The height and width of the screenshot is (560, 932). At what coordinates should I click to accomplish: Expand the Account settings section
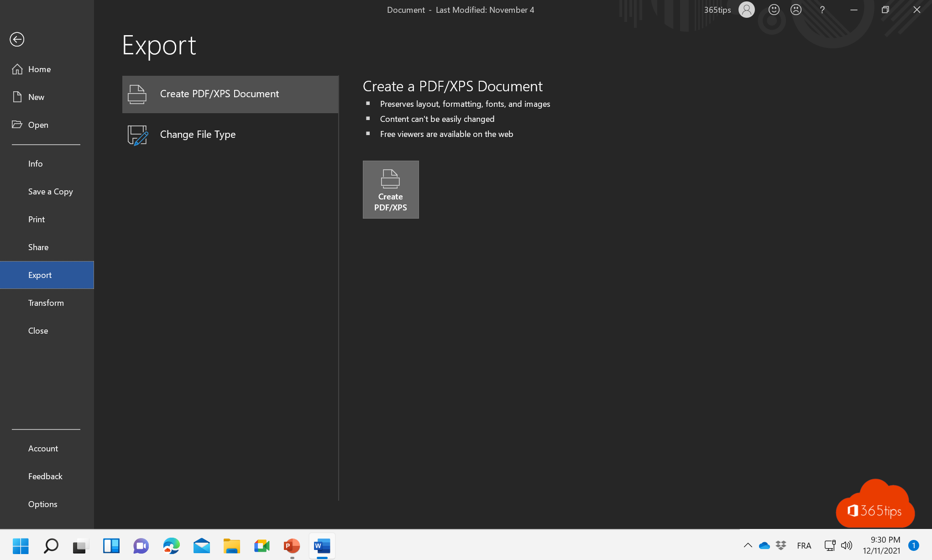pos(42,447)
